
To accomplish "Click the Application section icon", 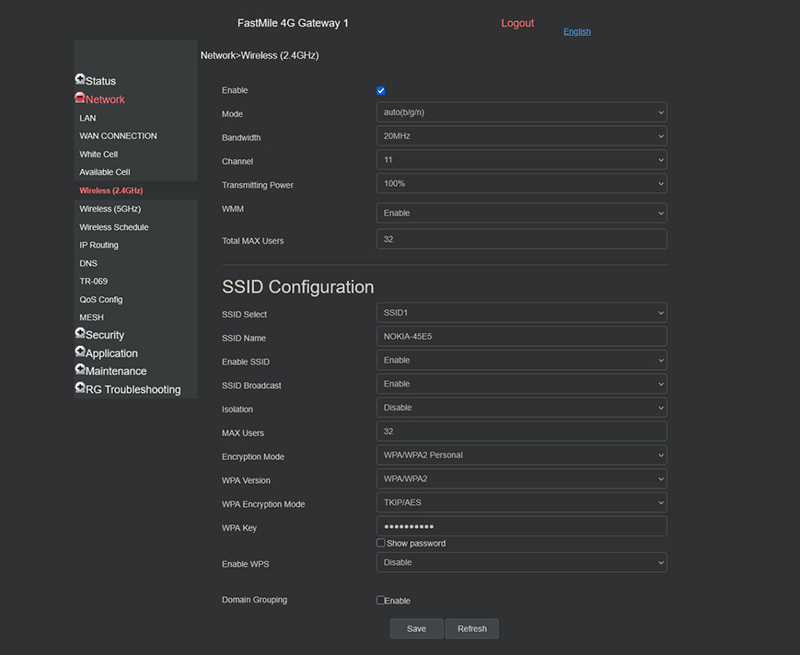I will (80, 352).
